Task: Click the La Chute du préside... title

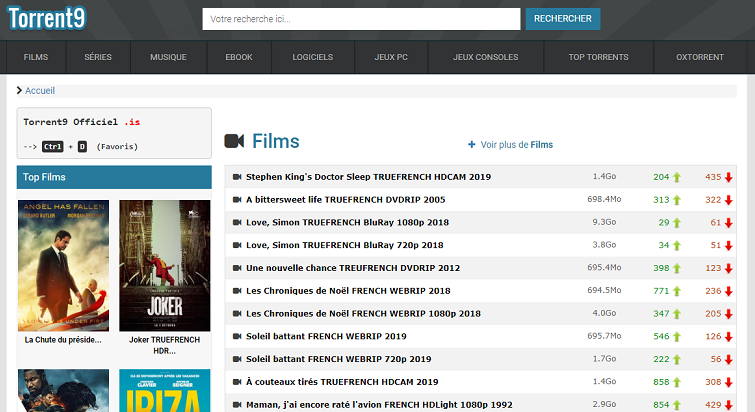Action: point(63,340)
